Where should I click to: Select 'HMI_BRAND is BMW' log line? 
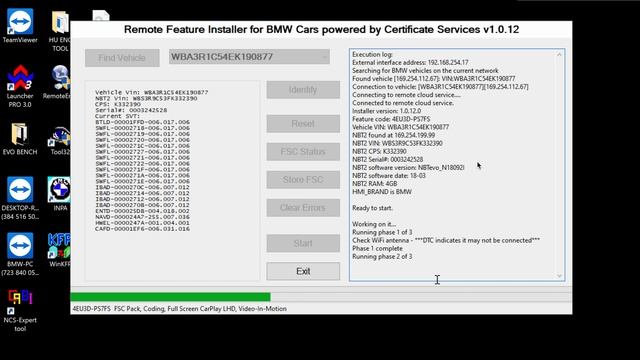(382, 192)
